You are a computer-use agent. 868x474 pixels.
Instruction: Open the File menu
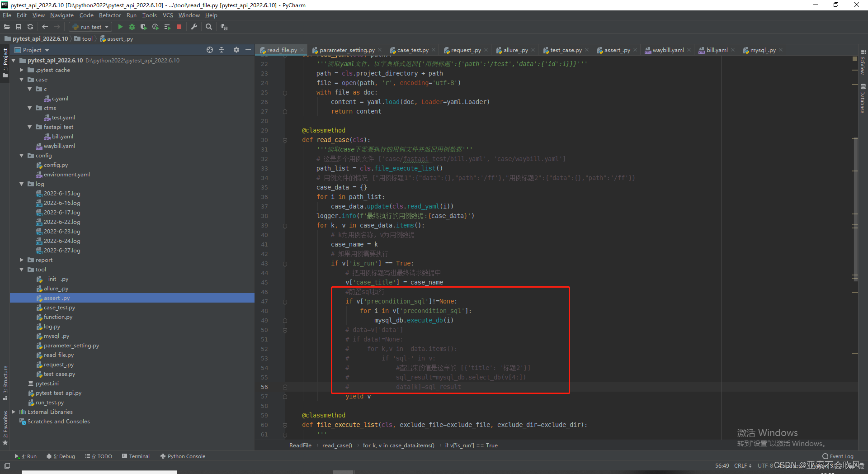[7, 15]
